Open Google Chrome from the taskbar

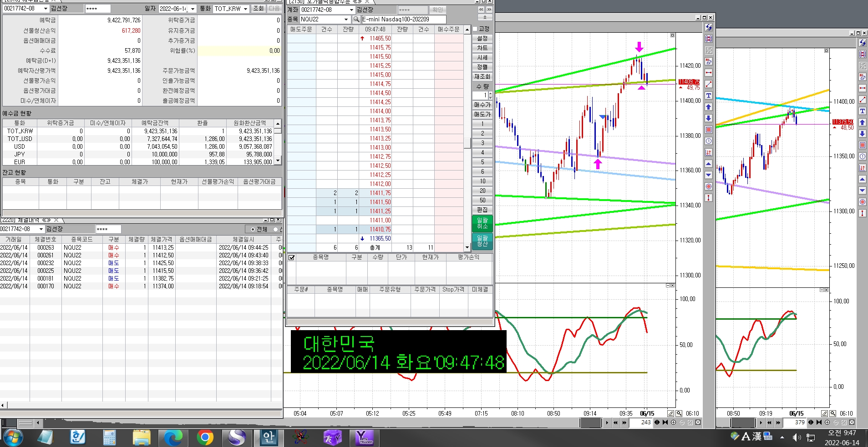[205, 437]
